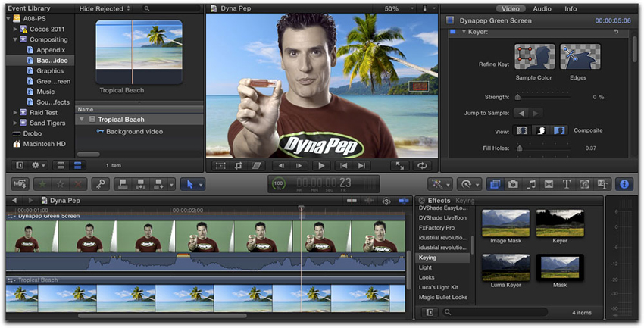The height and width of the screenshot is (328, 644).
Task: Click the Append clip to storyline icon
Action: (x=158, y=184)
